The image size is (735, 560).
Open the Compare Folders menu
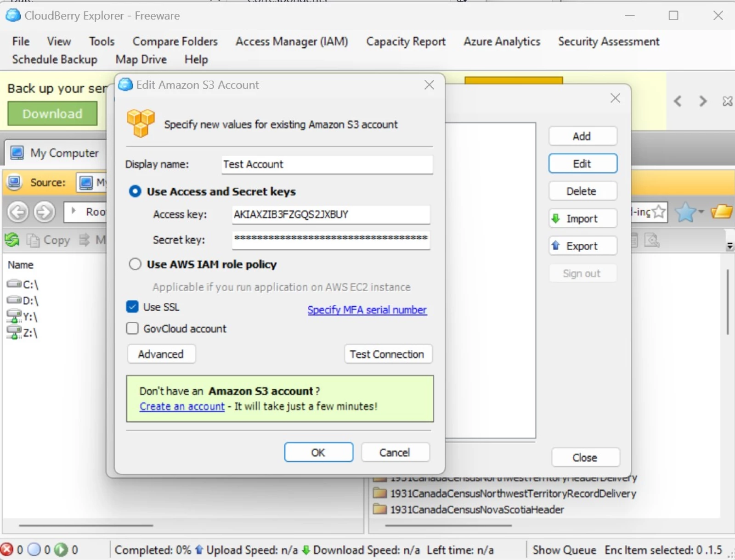pos(175,41)
